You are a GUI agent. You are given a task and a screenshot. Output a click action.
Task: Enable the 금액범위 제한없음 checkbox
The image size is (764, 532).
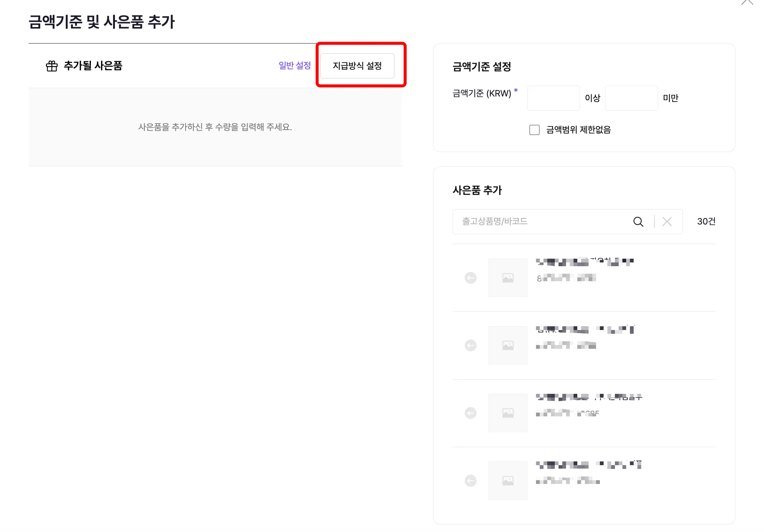point(534,130)
